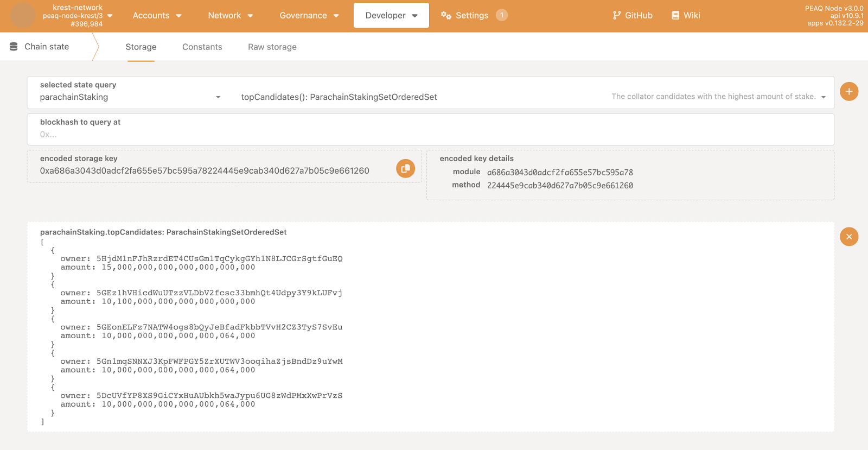Viewport: 868px width, 450px height.
Task: Click the GitHub branch icon
Action: click(616, 15)
